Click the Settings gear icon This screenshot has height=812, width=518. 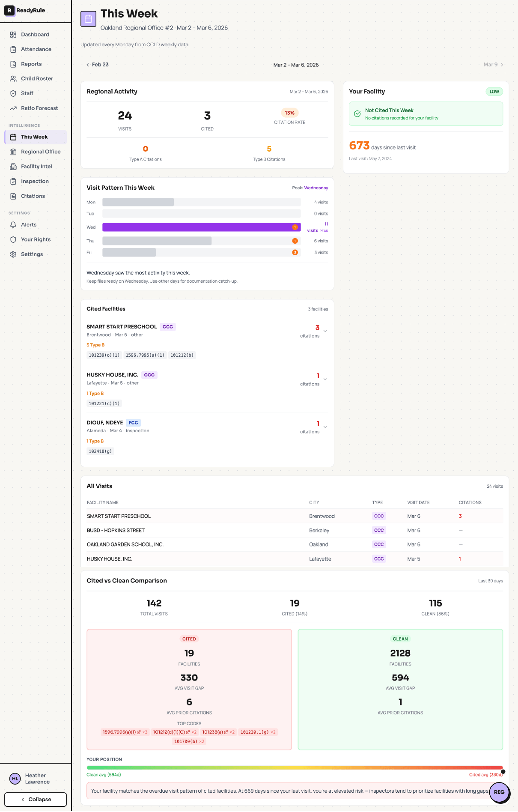pyautogui.click(x=13, y=254)
